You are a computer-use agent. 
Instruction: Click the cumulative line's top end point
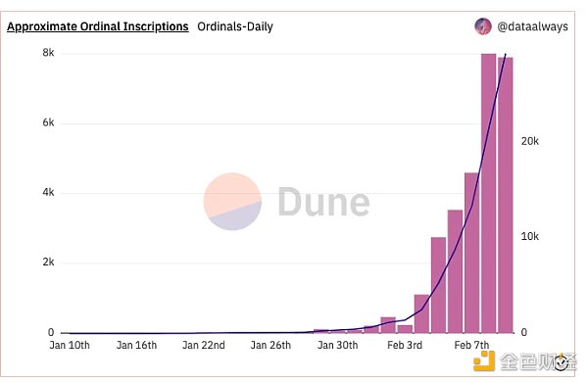(x=506, y=54)
